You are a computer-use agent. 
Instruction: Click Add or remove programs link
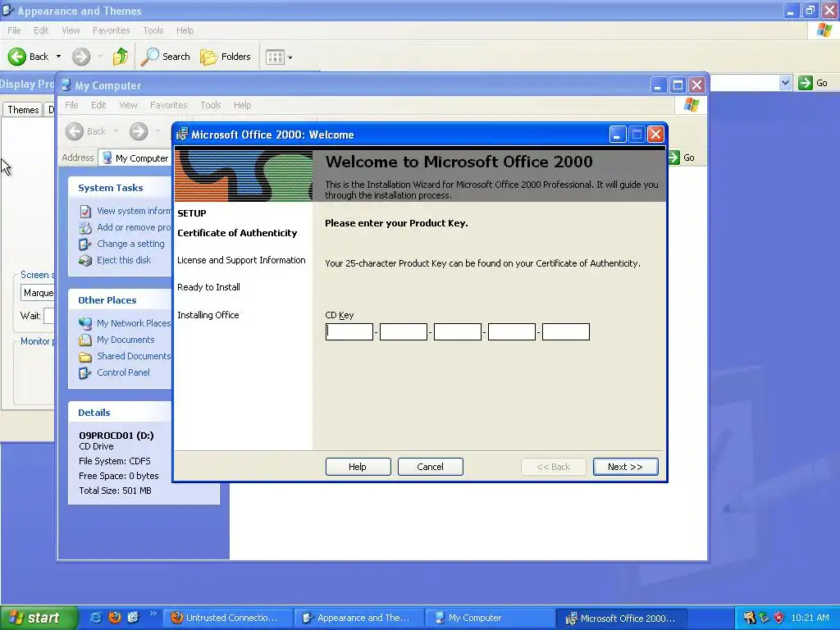click(134, 227)
